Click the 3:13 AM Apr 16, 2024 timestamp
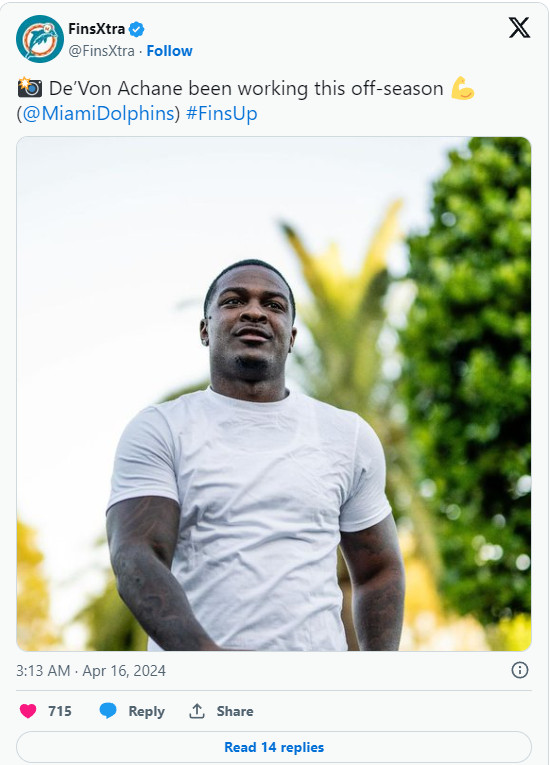 point(91,671)
